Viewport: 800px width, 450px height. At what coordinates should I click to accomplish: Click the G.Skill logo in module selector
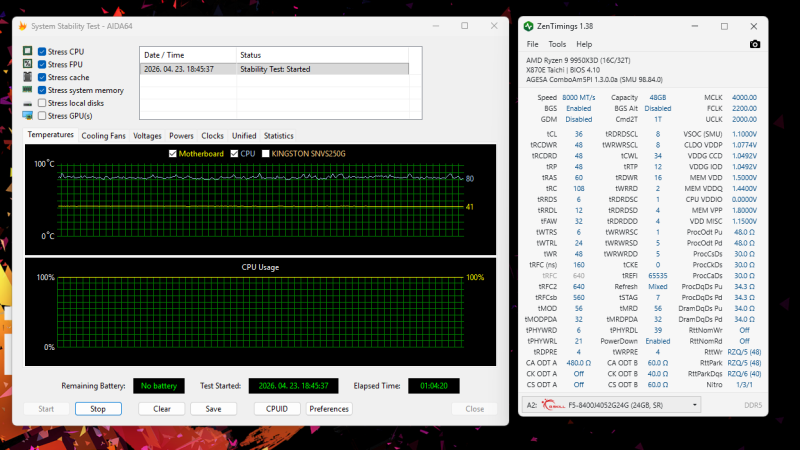tap(553, 405)
